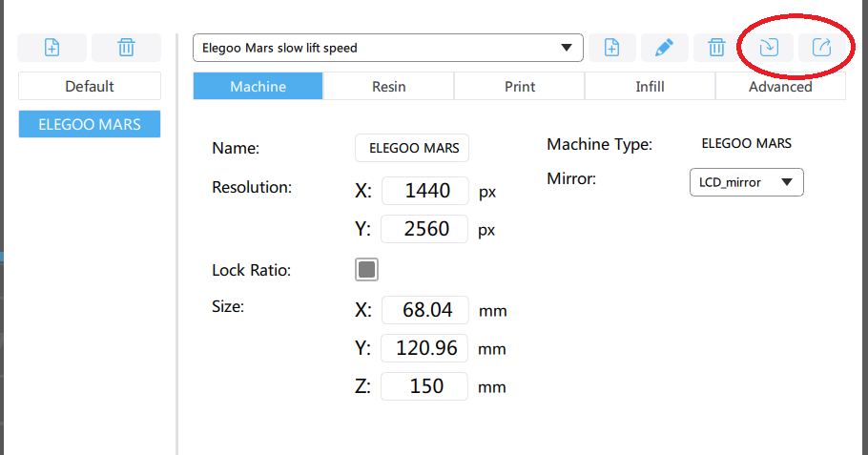
Task: Click the Lock Ratio label
Action: [251, 270]
